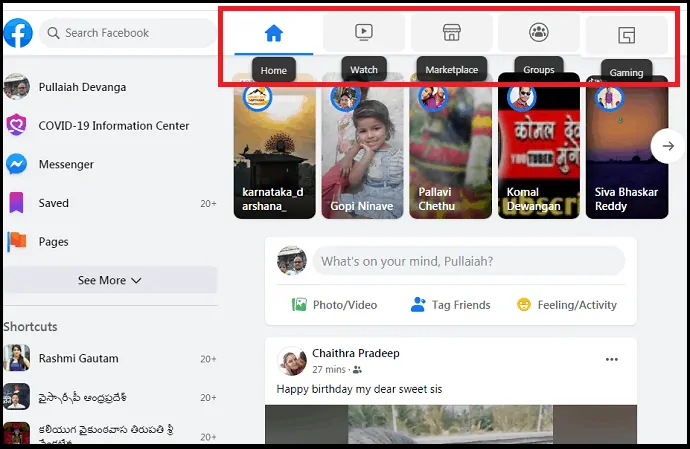Expand the See More sidebar list
Viewport: 690px width, 449px height.
[110, 281]
